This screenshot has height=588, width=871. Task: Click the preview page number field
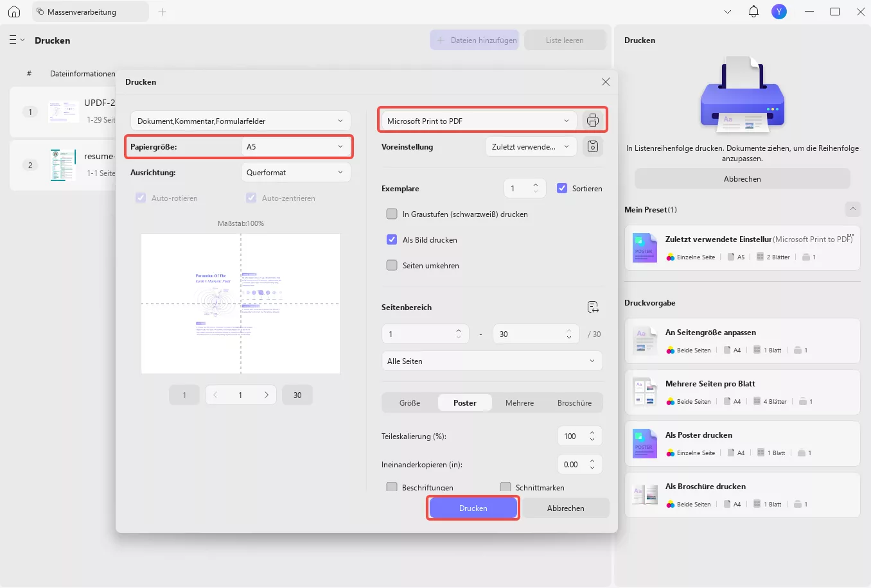[241, 395]
